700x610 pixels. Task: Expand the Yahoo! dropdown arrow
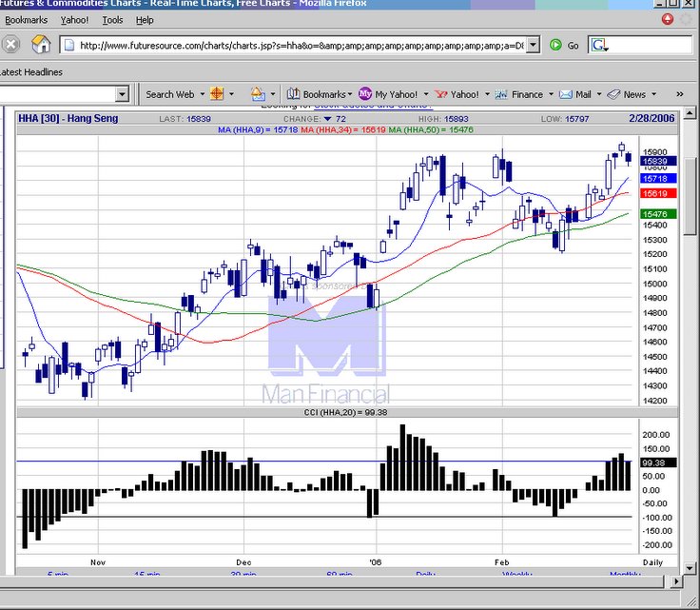coord(487,94)
